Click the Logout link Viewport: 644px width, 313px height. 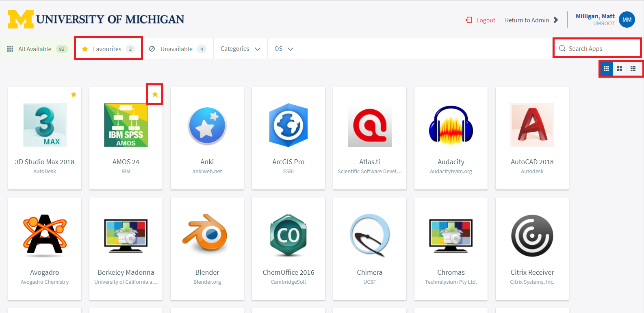click(x=480, y=20)
